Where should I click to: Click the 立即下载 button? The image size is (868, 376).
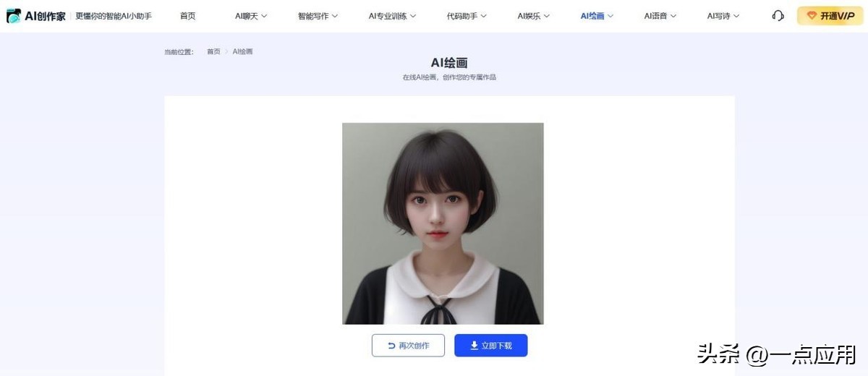pyautogui.click(x=490, y=346)
